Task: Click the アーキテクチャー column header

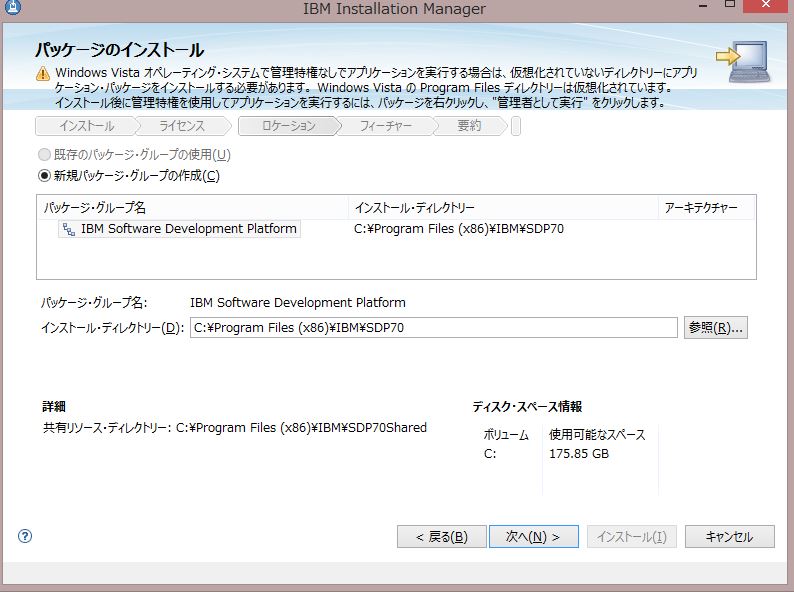Action: click(706, 208)
